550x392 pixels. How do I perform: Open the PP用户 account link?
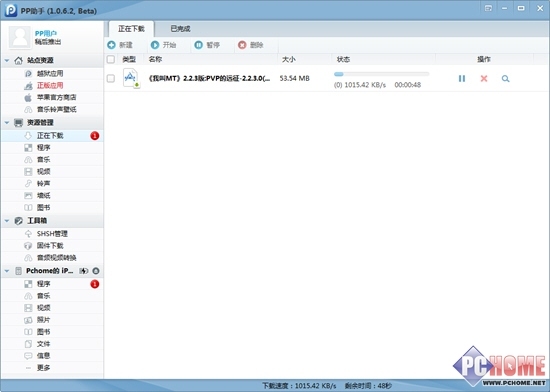point(46,33)
